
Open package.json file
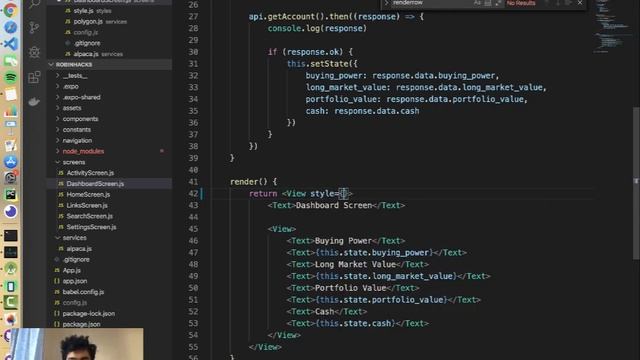point(110,324)
